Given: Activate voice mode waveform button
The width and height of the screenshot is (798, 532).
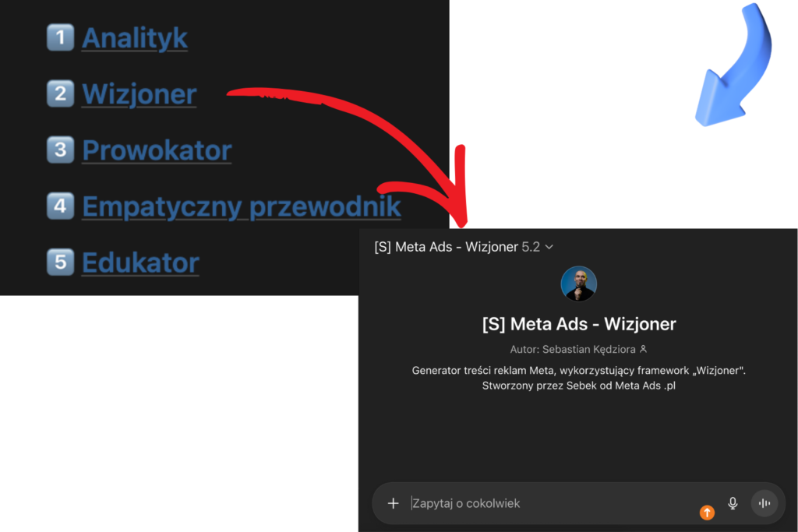Looking at the screenshot, I should click(764, 503).
